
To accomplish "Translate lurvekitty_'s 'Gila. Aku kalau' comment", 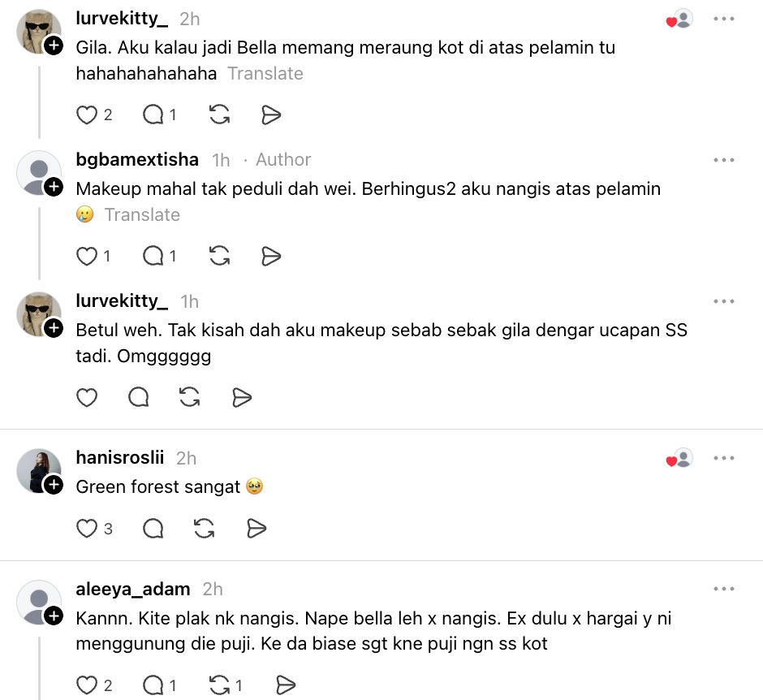I will click(265, 74).
